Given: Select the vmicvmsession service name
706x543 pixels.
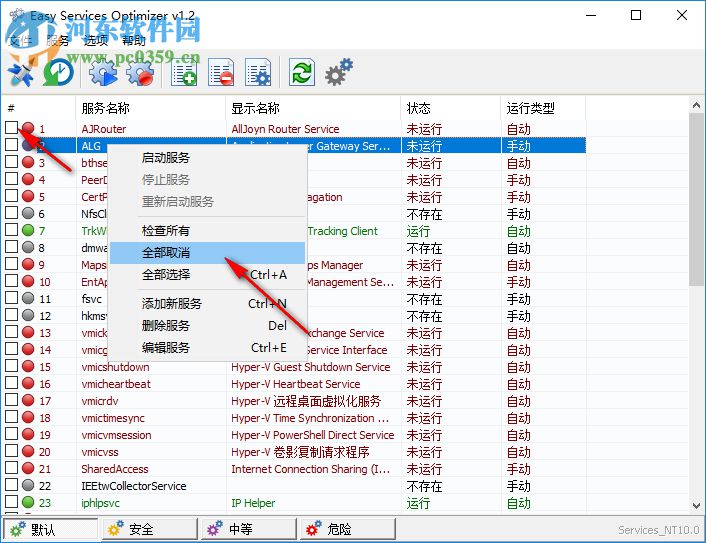Looking at the screenshot, I should point(116,435).
